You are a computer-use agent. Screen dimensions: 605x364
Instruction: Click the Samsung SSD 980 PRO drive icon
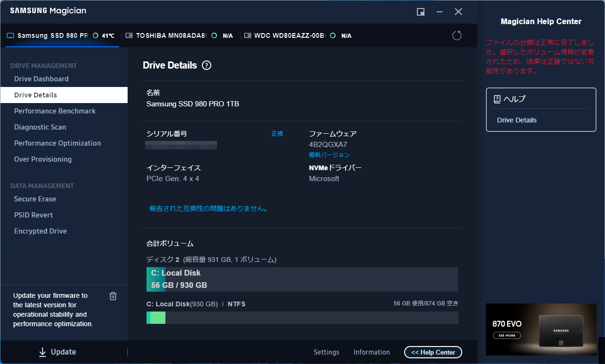[10, 35]
